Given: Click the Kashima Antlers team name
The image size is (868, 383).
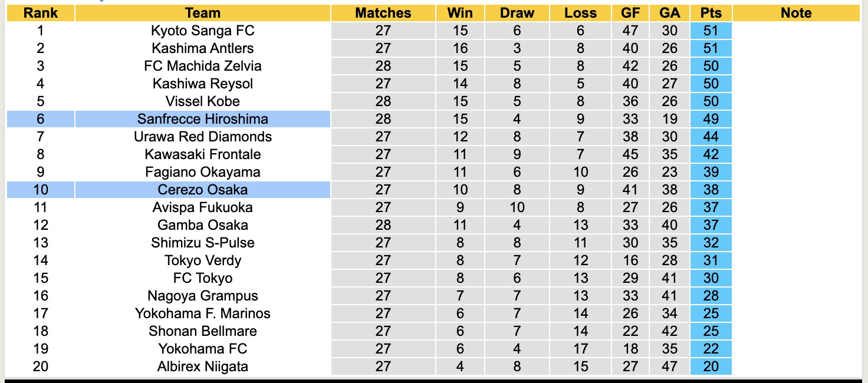Looking at the screenshot, I should pyautogui.click(x=202, y=48).
